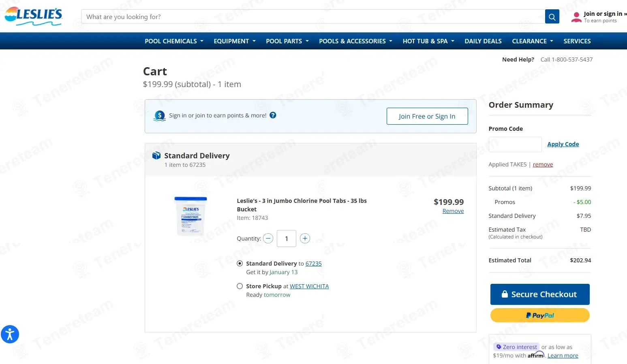Go to Daily Deals

[x=483, y=41]
